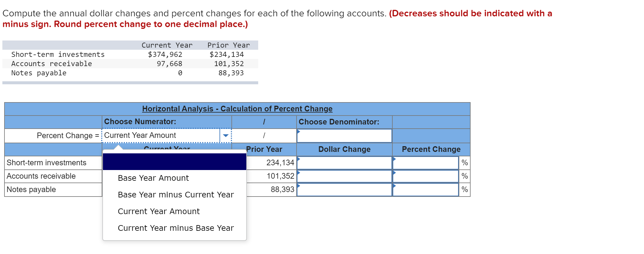The image size is (644, 254).
Task: Select "Base Year minus Current Year" option
Action: 176,194
